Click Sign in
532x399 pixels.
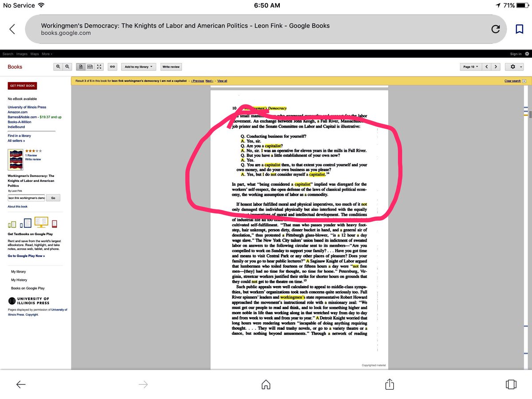pyautogui.click(x=516, y=54)
